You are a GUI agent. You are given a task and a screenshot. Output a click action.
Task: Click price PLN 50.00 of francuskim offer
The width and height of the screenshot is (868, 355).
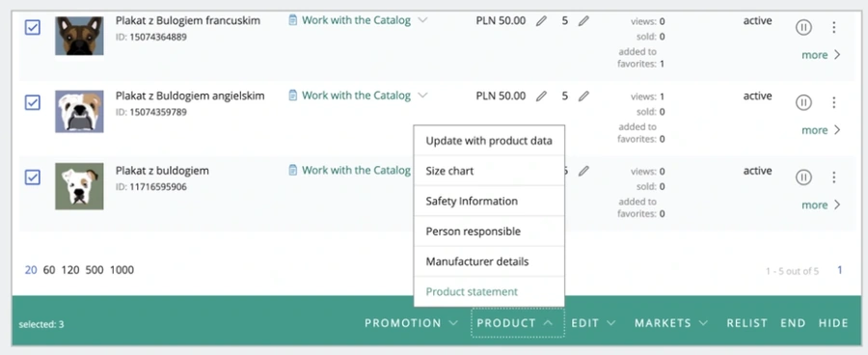[501, 21]
